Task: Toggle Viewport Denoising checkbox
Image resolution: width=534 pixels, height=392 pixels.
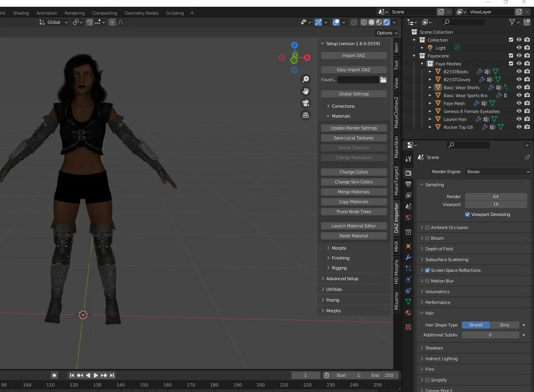Action: 467,214
